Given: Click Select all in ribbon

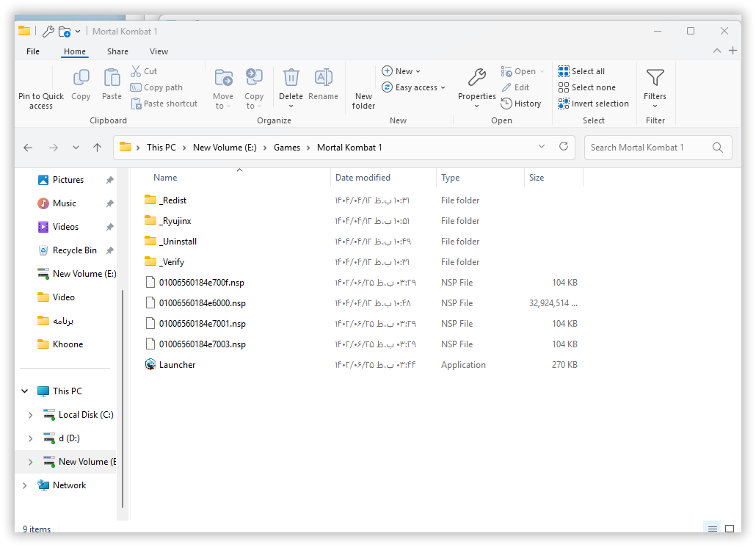Looking at the screenshot, I should click(x=581, y=71).
